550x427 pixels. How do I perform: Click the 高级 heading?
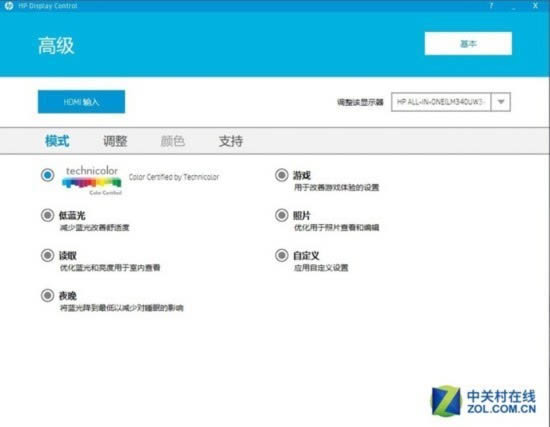click(56, 46)
